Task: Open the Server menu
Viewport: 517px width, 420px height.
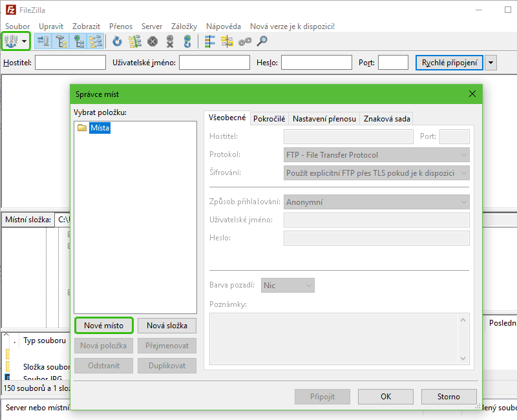Action: (152, 26)
